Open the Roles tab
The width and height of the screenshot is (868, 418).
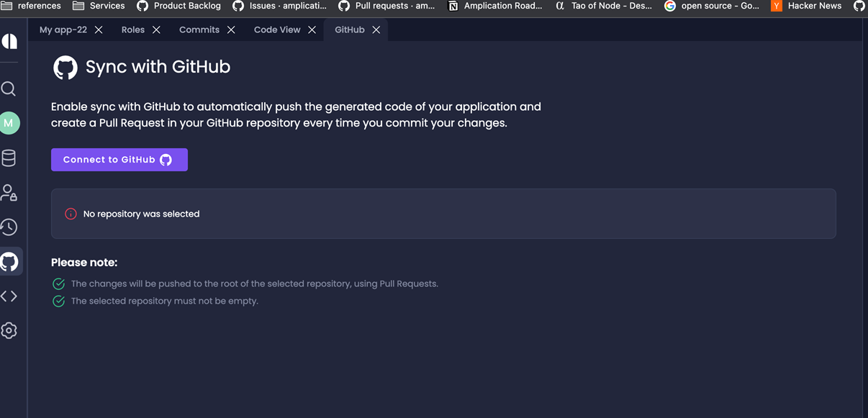(x=132, y=29)
